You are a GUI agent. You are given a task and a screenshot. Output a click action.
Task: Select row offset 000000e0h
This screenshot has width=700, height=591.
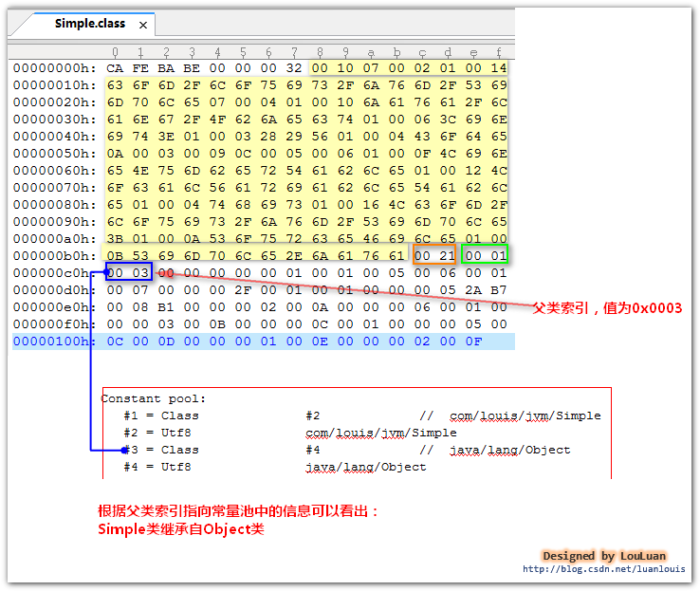pos(54,307)
